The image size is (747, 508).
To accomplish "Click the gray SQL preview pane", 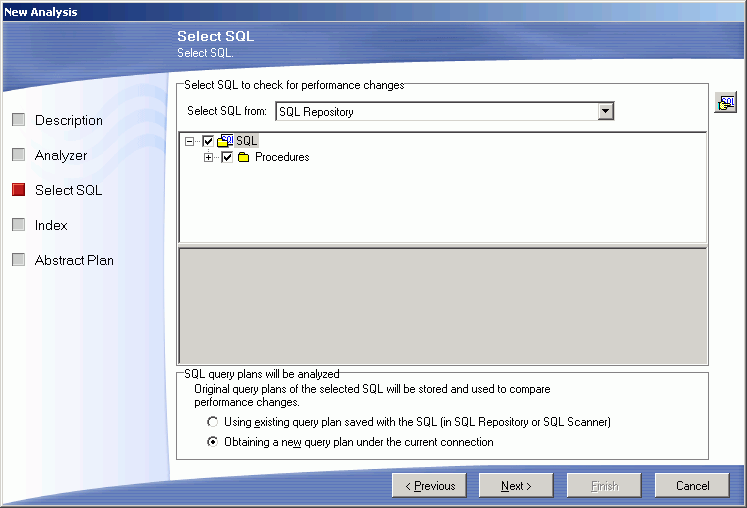I will click(x=443, y=306).
